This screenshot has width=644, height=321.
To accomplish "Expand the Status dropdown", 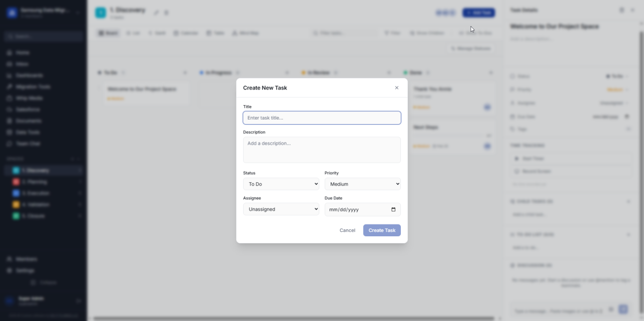I will pos(281,184).
